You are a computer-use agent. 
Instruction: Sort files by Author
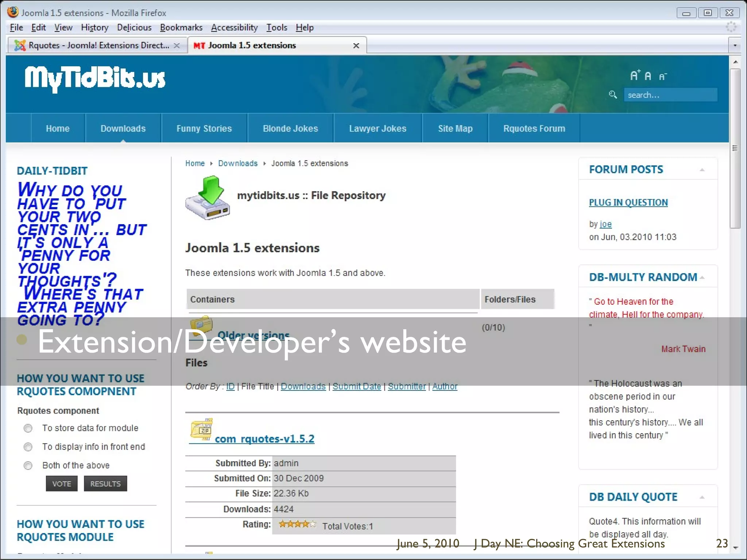[x=445, y=386]
